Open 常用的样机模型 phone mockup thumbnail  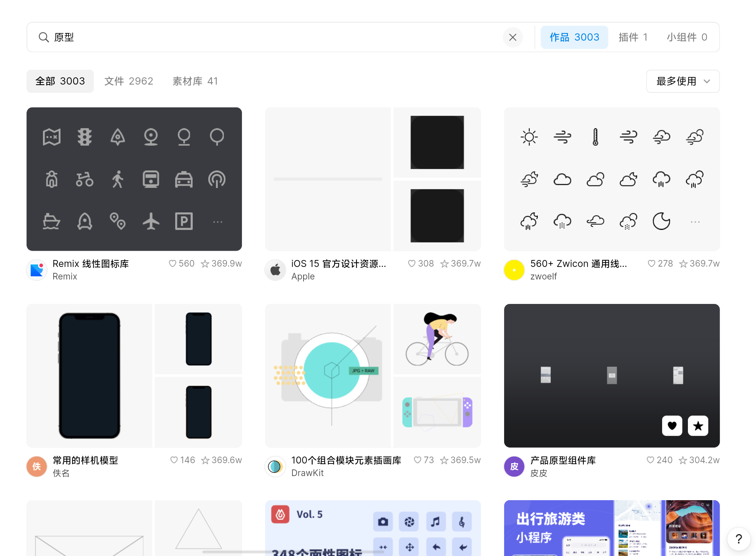pos(134,376)
